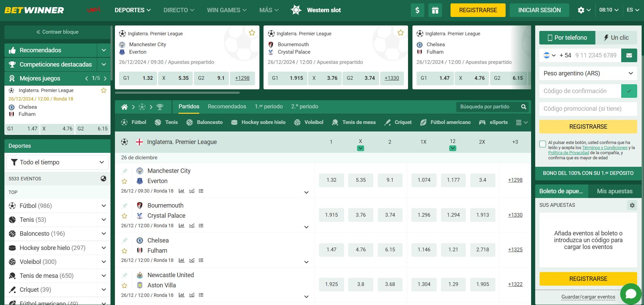This screenshot has height=305, width=644.
Task: Open the 08:10 time dropdown
Action: pos(609,10)
